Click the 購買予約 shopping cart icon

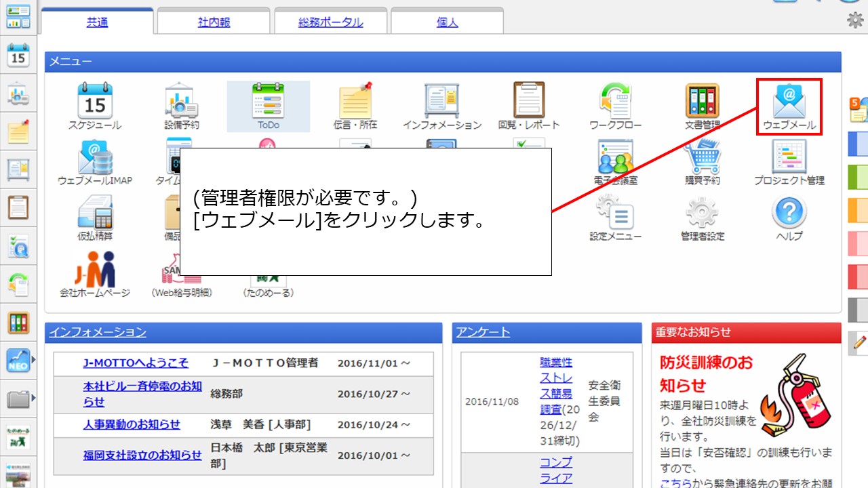coord(702,161)
